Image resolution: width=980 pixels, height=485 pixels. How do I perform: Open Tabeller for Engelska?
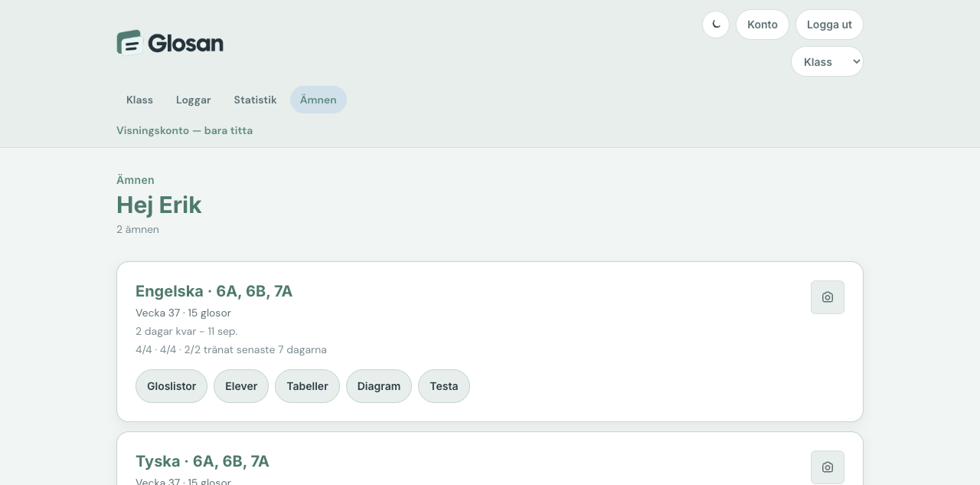point(307,386)
